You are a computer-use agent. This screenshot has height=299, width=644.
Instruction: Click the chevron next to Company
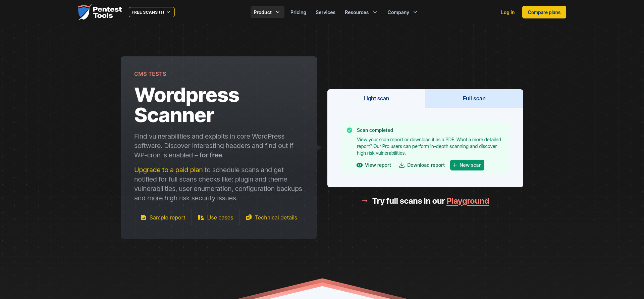click(x=415, y=12)
